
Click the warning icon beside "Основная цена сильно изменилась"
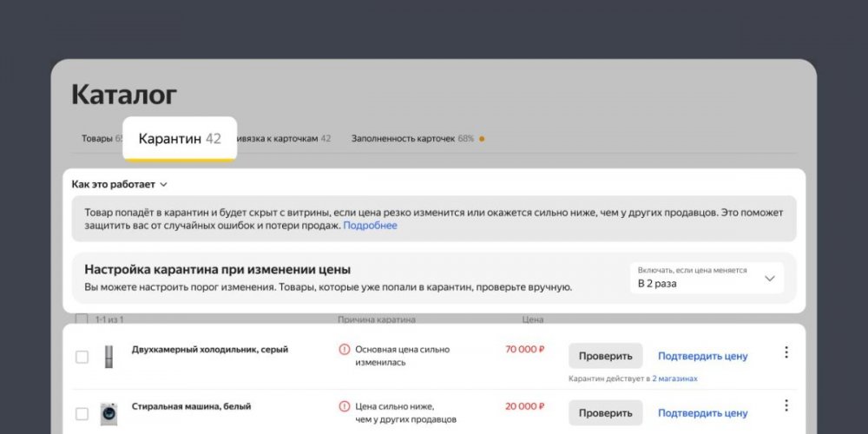point(345,350)
